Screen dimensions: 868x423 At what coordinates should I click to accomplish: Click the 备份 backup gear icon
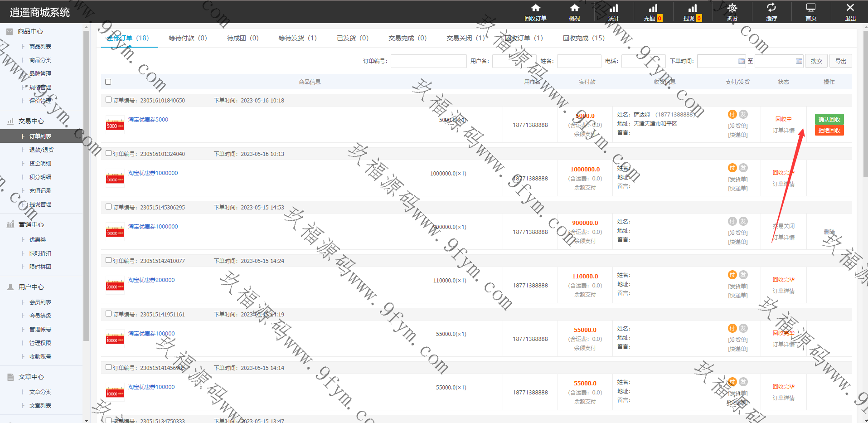tap(732, 12)
